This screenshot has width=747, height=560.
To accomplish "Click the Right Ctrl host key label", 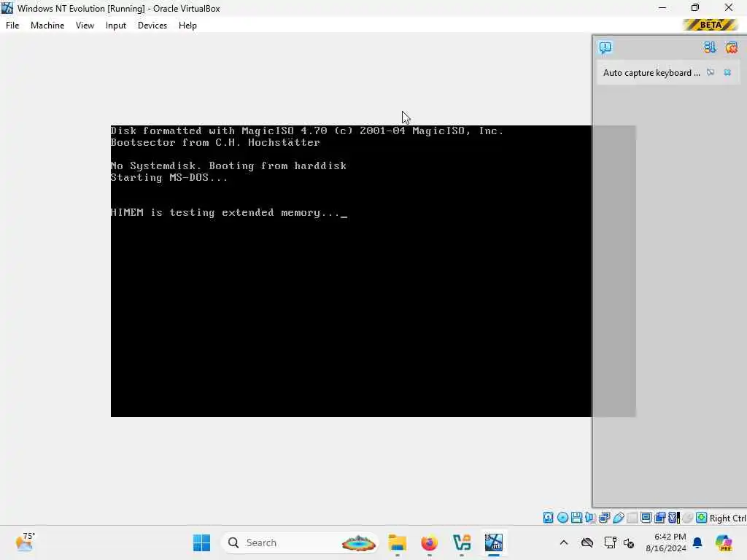I will pos(727,518).
